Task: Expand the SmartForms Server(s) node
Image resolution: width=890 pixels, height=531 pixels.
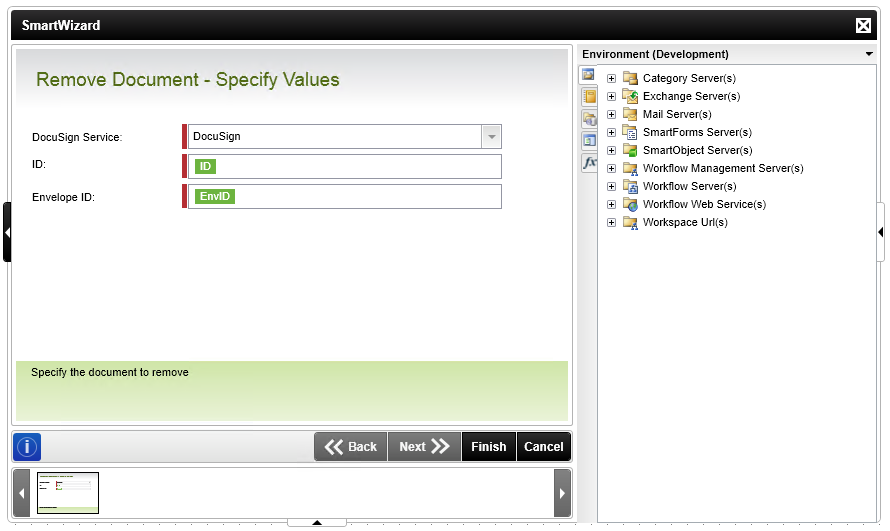Action: click(x=611, y=132)
